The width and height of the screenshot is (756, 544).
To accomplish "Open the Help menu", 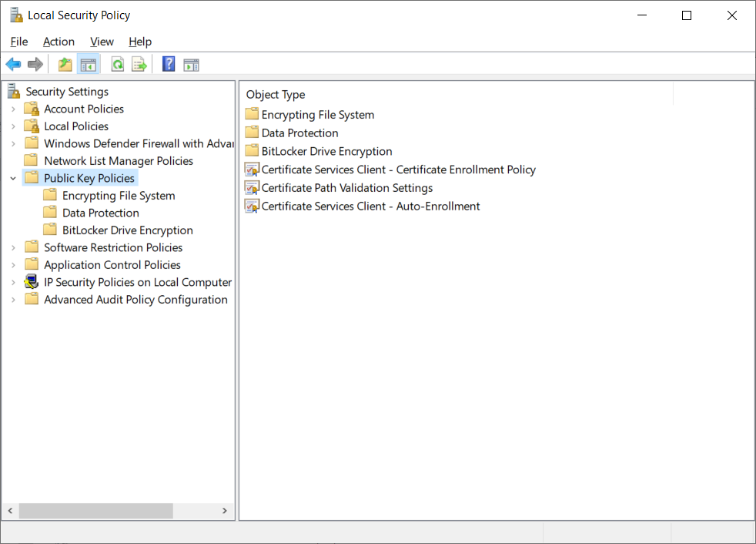I will click(x=140, y=42).
